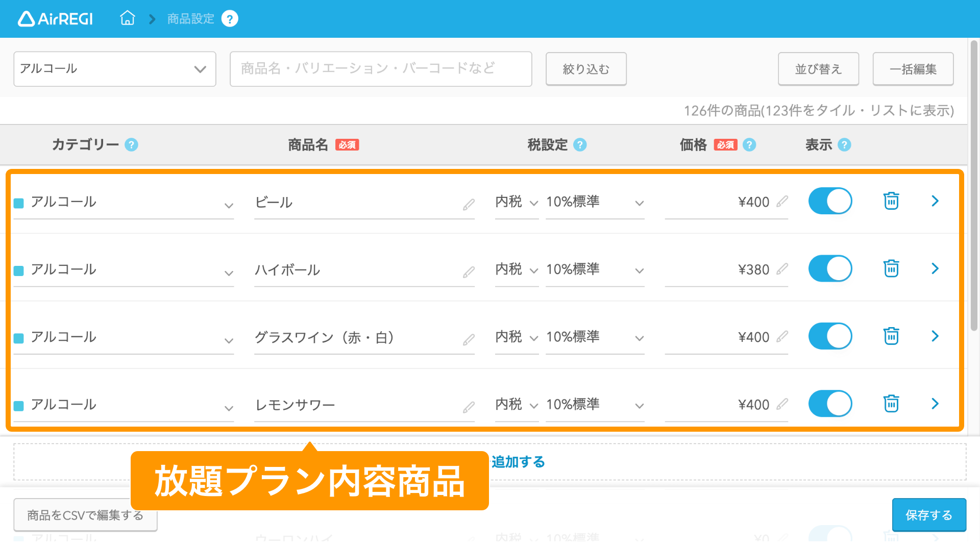
Task: Click the 絞り込む filter button
Action: [x=586, y=69]
